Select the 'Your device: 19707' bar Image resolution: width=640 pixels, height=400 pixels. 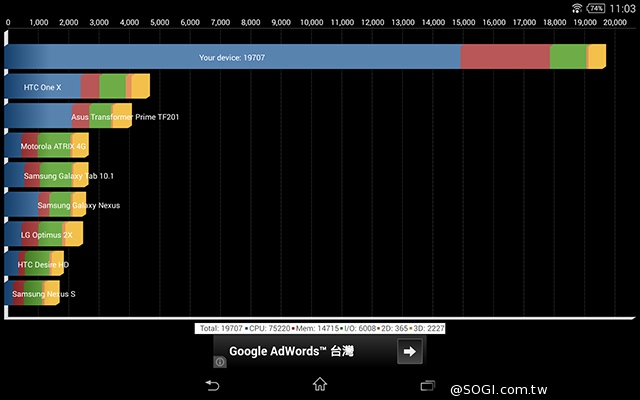pos(232,58)
